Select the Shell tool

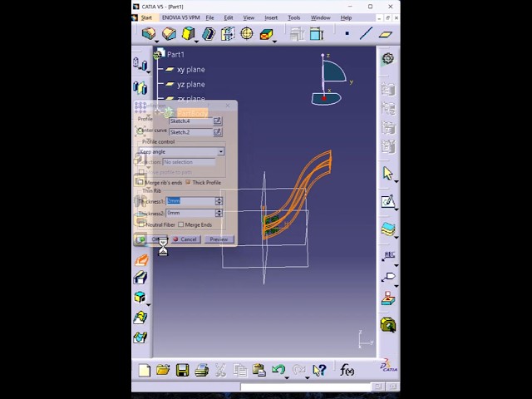click(209, 33)
